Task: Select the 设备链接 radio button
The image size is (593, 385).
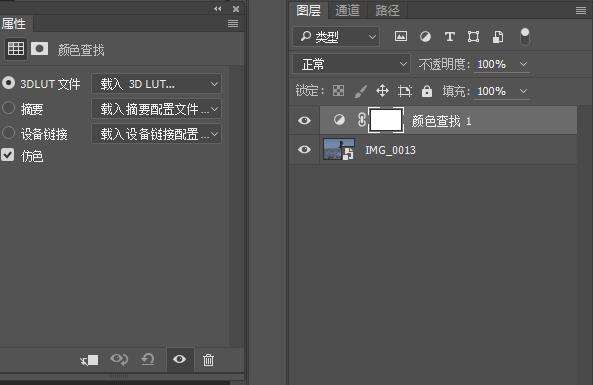Action: pos(8,133)
